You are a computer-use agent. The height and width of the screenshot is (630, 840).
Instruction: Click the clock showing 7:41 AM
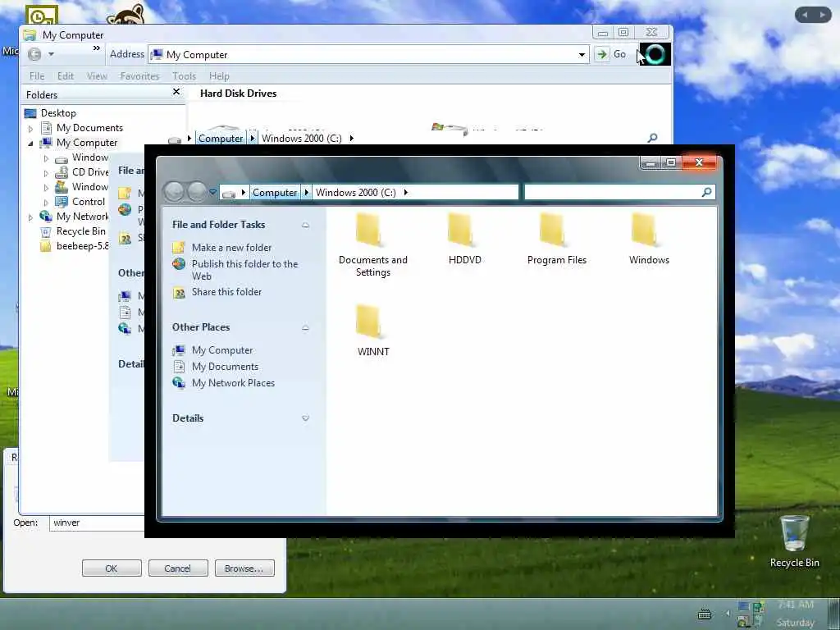795,605
